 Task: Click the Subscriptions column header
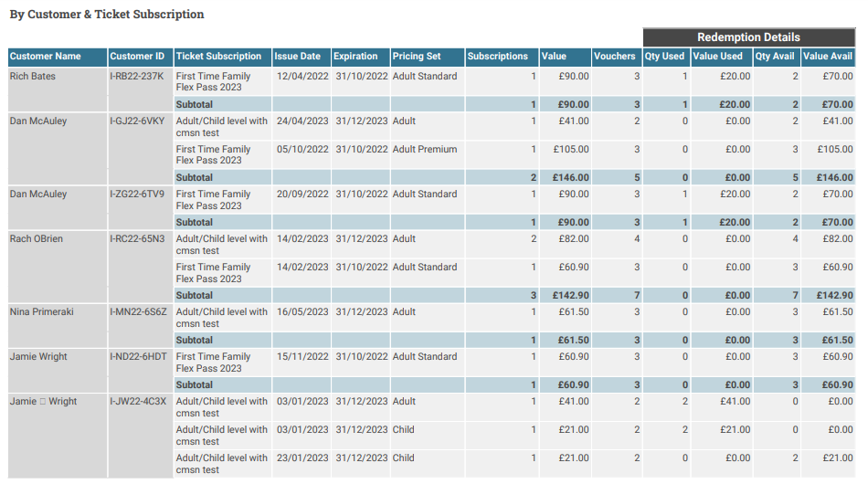pos(502,57)
